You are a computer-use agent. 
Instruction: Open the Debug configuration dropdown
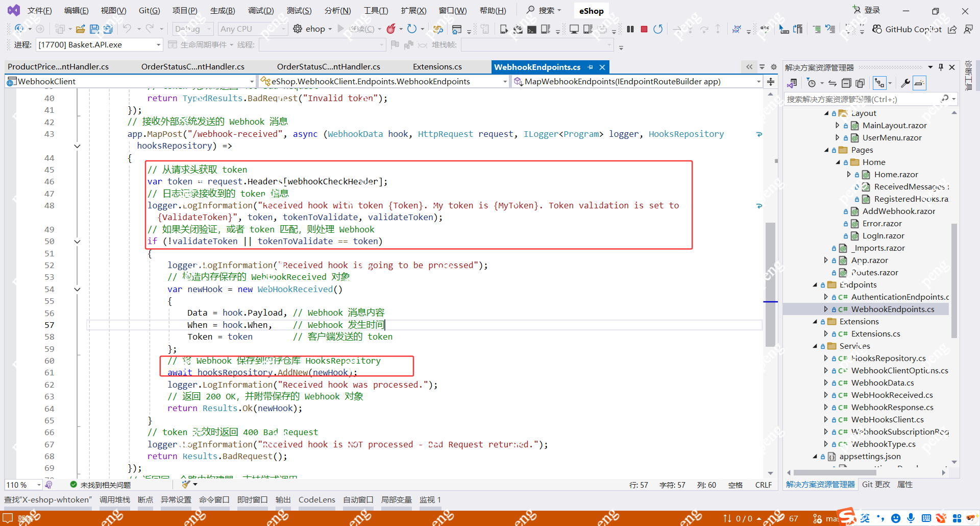click(x=192, y=29)
